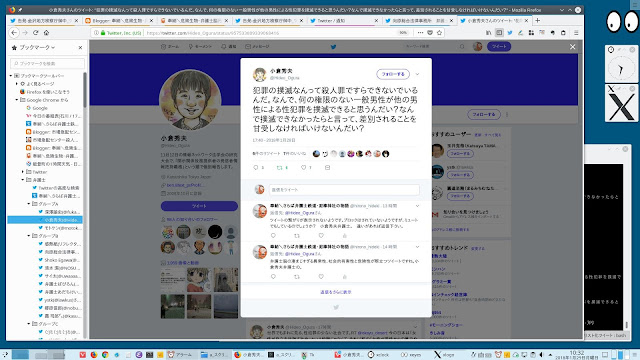Open the Firefox を使いこなそう bookmark
The height and width of the screenshot is (360, 640).
44,92
